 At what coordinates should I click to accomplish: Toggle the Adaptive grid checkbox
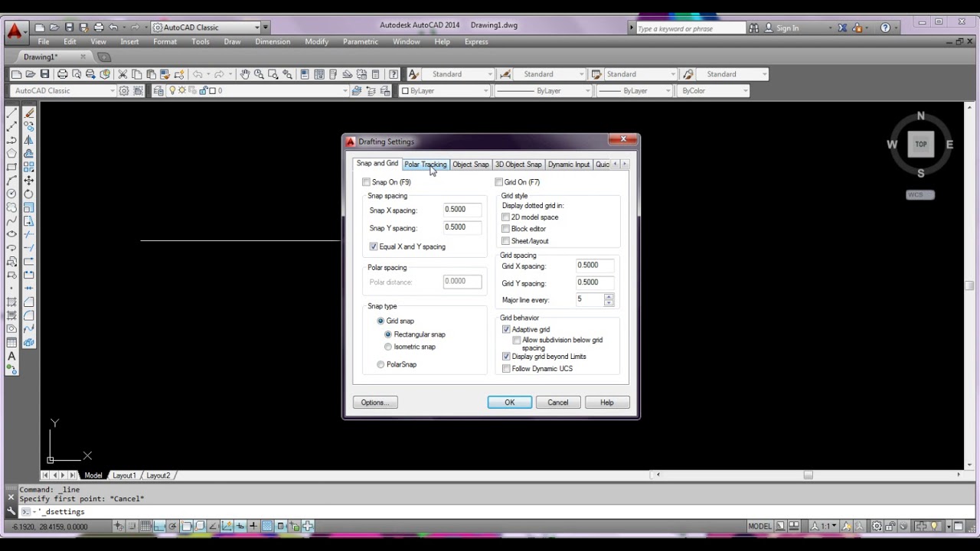pos(506,330)
